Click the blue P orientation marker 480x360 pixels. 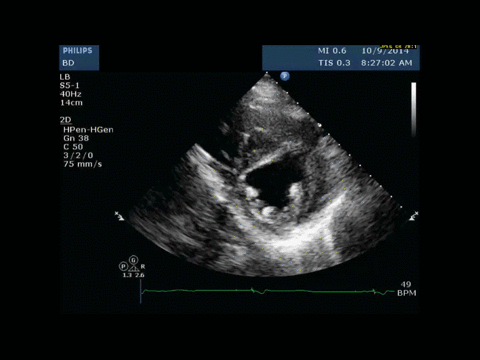click(x=285, y=76)
